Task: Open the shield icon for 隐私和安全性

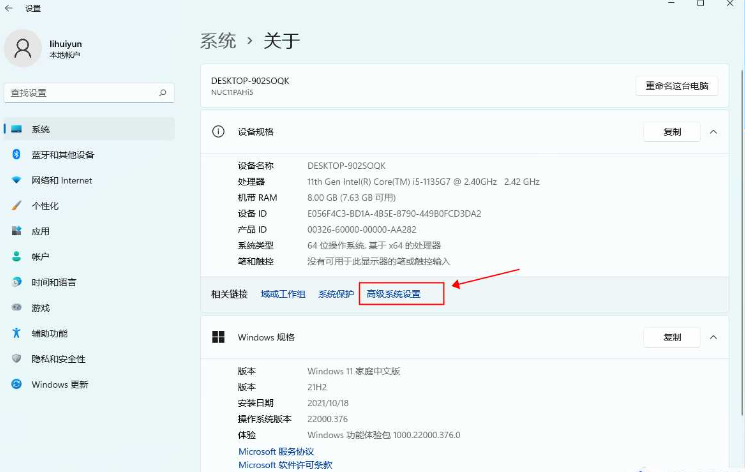Action: 17,358
